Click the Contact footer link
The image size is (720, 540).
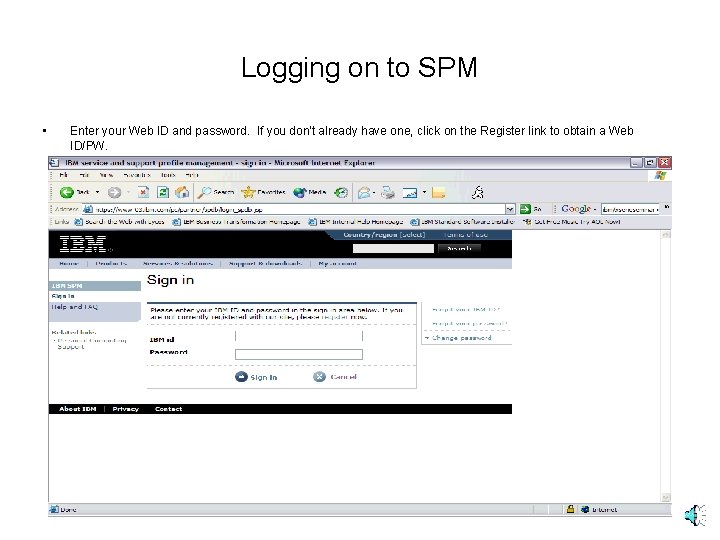click(169, 409)
